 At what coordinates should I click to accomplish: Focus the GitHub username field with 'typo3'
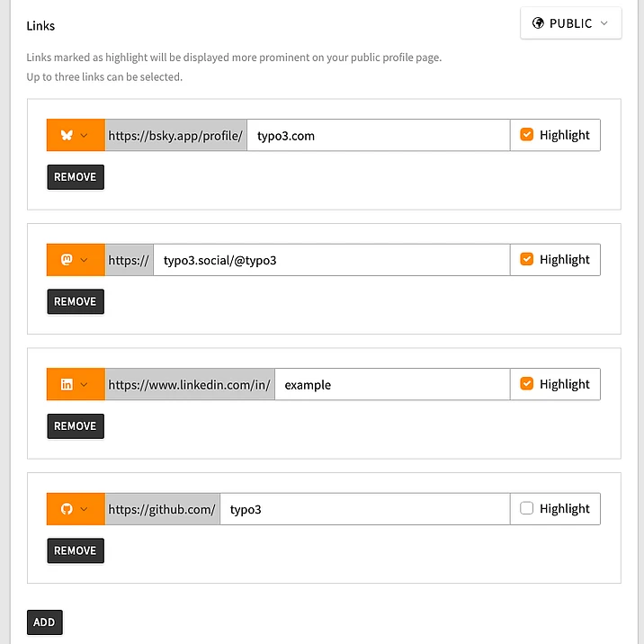[364, 509]
